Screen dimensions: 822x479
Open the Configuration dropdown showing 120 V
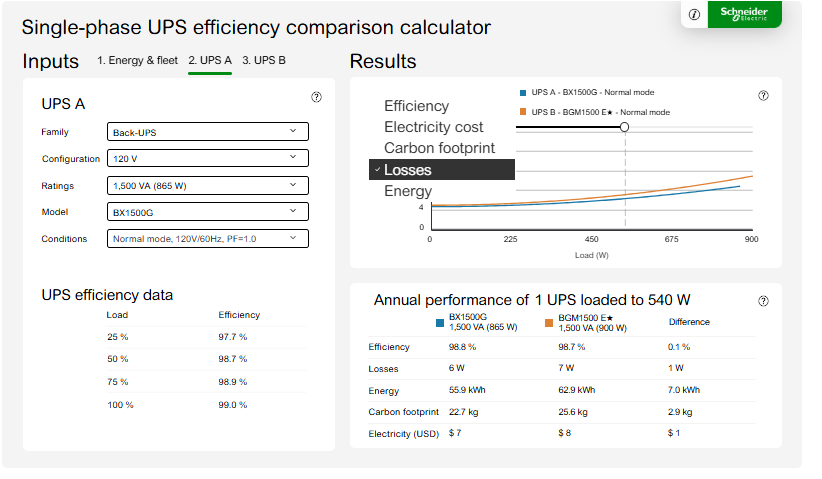coord(208,158)
